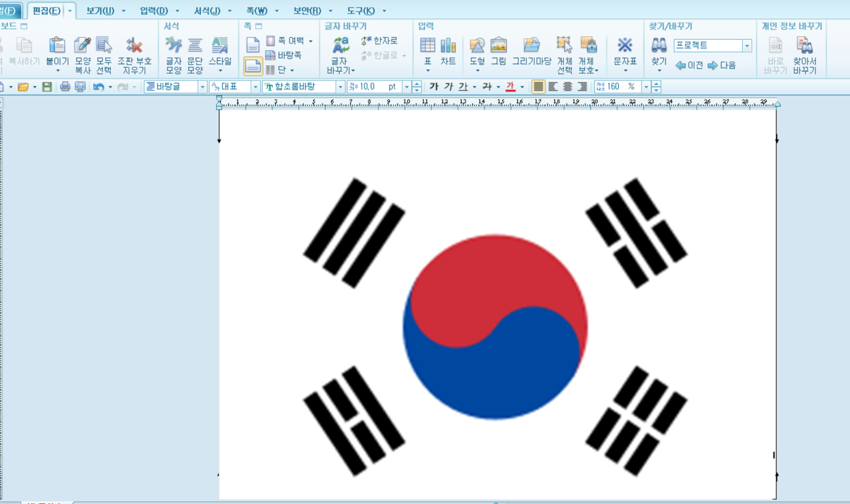Click the 모두 선택 select-all icon
Image resolution: width=850 pixels, height=504 pixels.
click(x=104, y=45)
